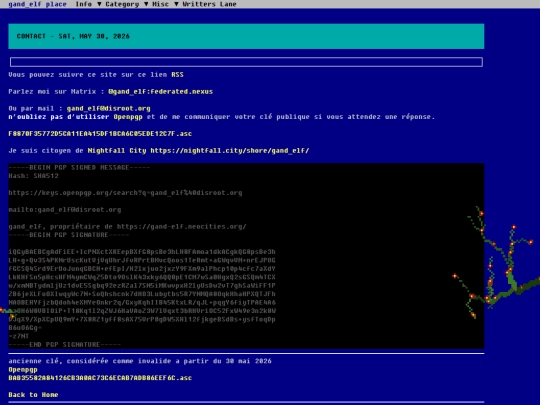This screenshot has width=540, height=405.
Task: Expand the Writters Lane dropdown menu
Action: point(209,4)
